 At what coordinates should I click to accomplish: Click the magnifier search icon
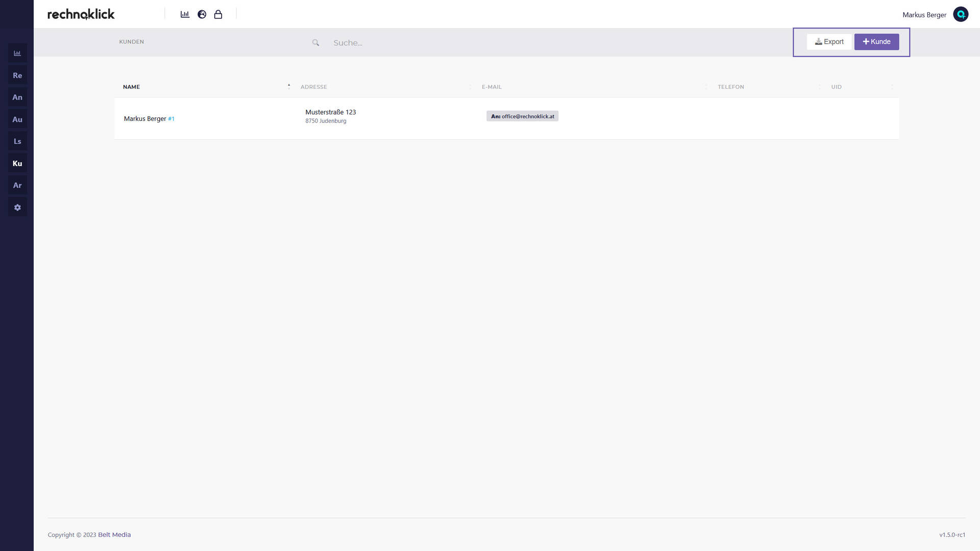(x=315, y=43)
